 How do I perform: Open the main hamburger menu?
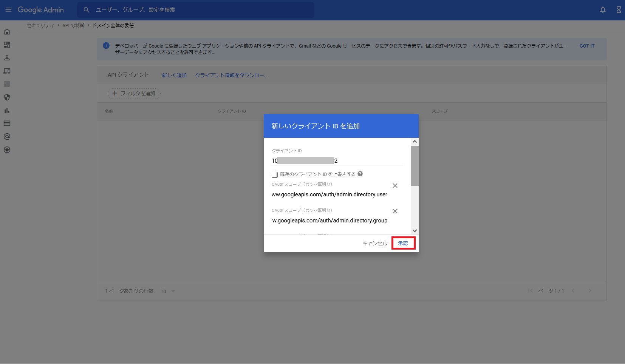pos(8,10)
